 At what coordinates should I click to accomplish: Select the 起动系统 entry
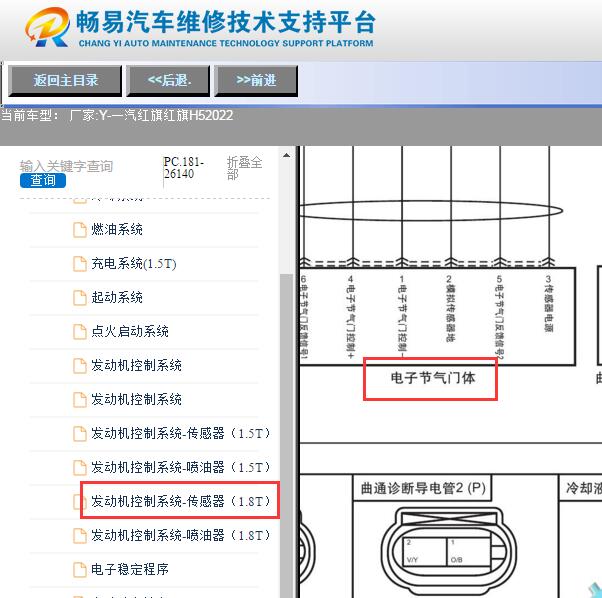tap(117, 297)
